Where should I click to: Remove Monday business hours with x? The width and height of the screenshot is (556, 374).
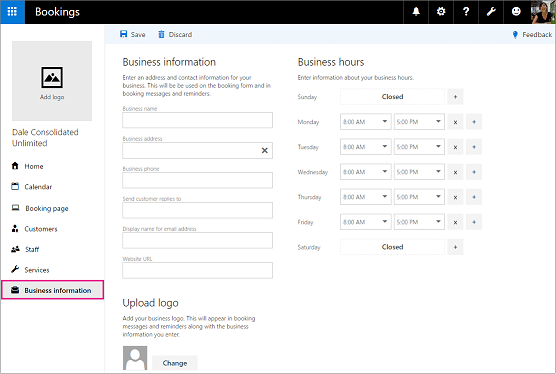(455, 122)
